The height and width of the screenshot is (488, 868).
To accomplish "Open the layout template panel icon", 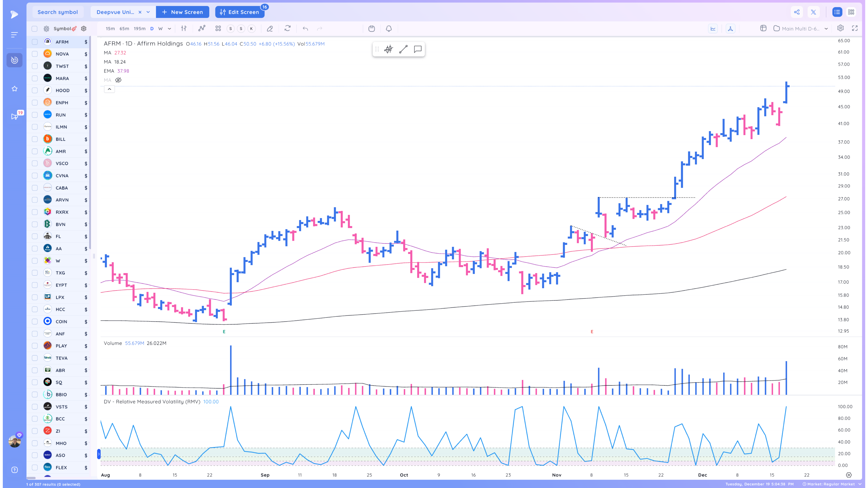I will point(764,28).
